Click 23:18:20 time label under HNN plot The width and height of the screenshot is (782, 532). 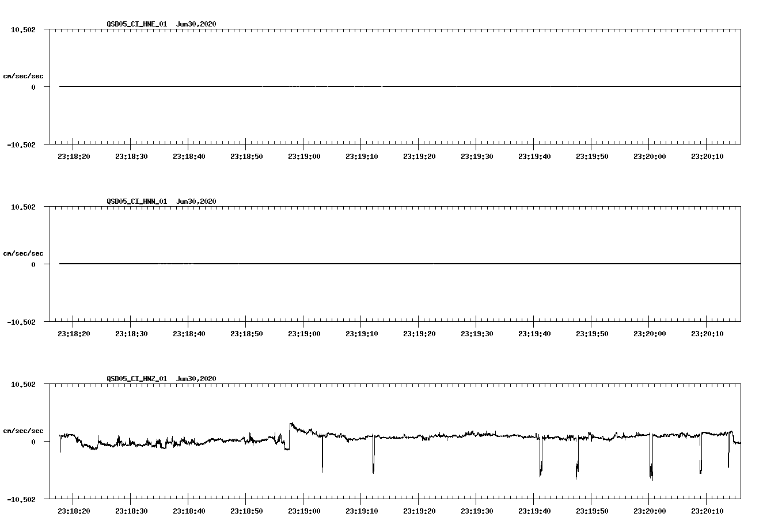pos(74,334)
